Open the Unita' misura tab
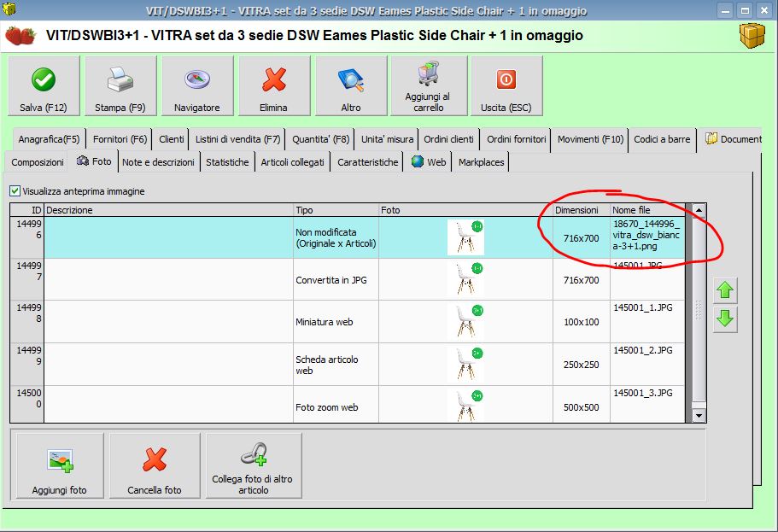 (x=387, y=139)
